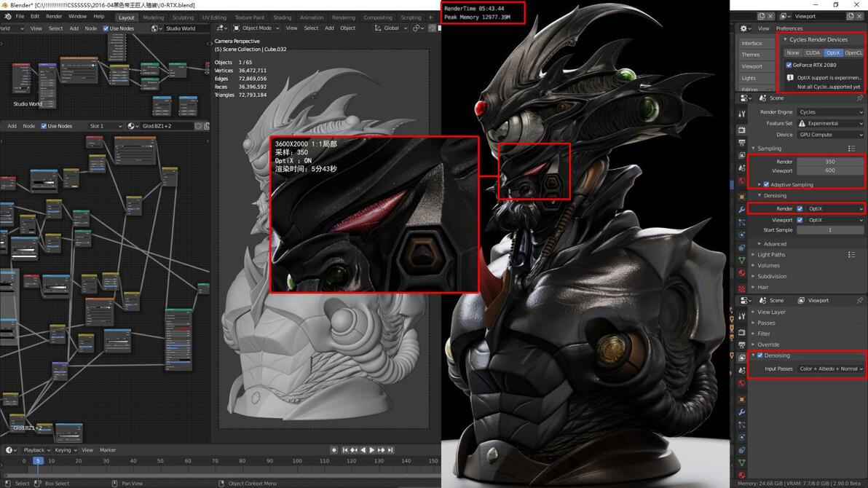This screenshot has width=868, height=488.
Task: Uncheck the GeForce RTX 2080 device
Action: pos(789,65)
